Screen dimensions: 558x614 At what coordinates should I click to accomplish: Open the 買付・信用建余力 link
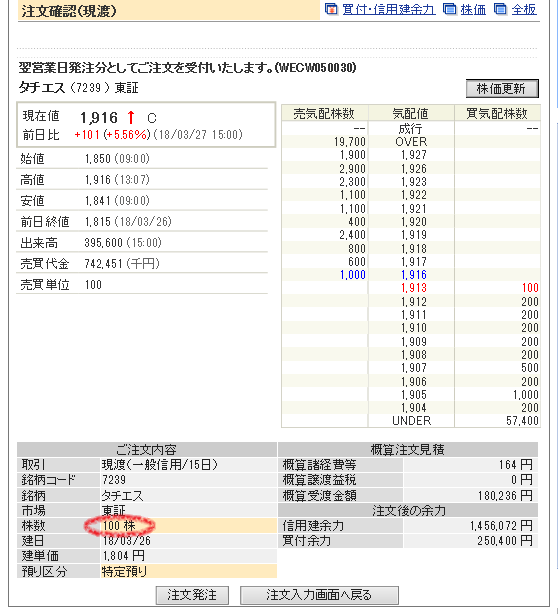pyautogui.click(x=388, y=9)
